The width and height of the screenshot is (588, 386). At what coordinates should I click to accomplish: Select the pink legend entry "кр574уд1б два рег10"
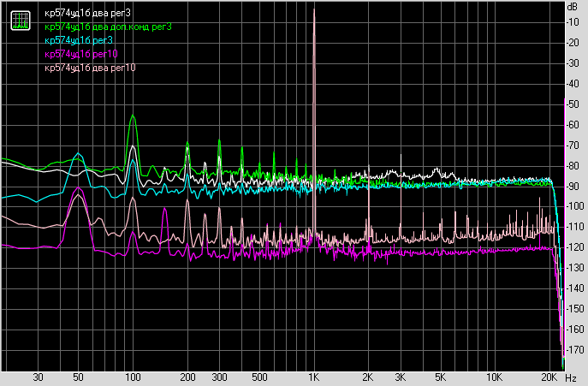(90, 68)
